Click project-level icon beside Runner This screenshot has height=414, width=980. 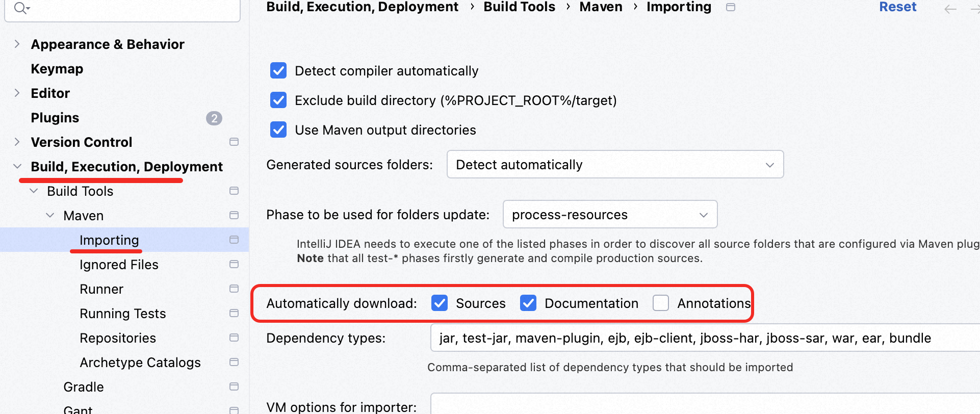[234, 289]
